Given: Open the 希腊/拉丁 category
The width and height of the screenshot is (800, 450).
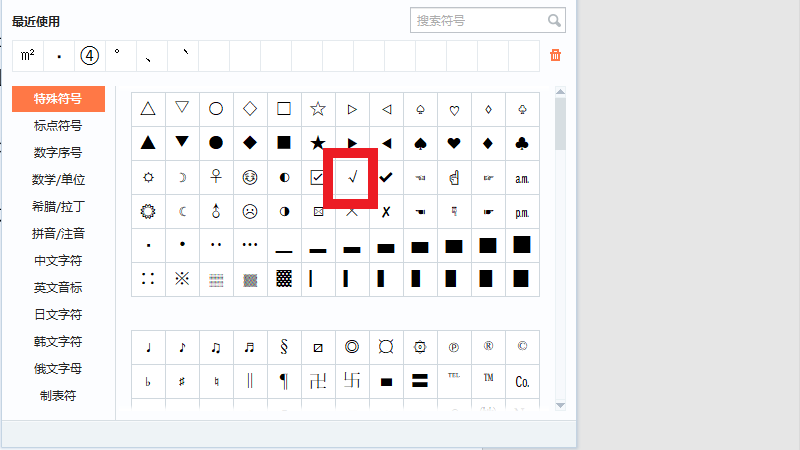Looking at the screenshot, I should click(x=58, y=207).
